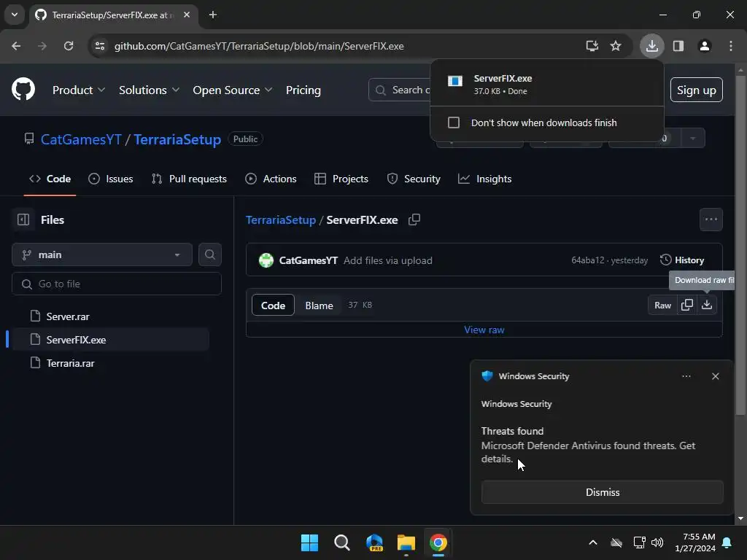The image size is (747, 560).
Task: Click the file tree search icon button
Action: click(209, 254)
